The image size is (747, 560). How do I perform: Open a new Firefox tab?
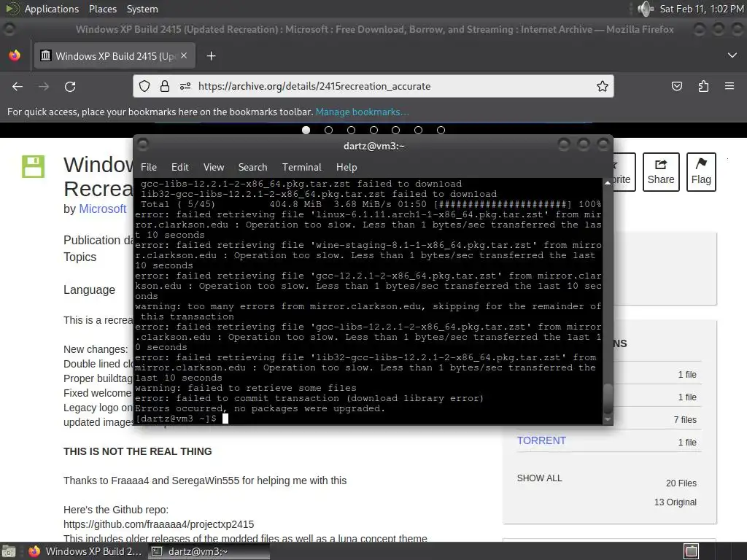211,56
